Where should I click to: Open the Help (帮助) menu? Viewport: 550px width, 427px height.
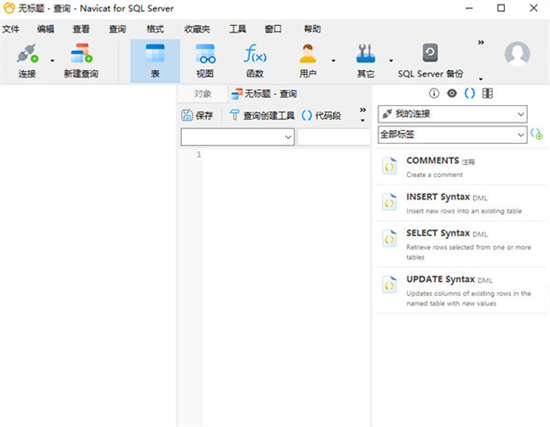pos(312,29)
